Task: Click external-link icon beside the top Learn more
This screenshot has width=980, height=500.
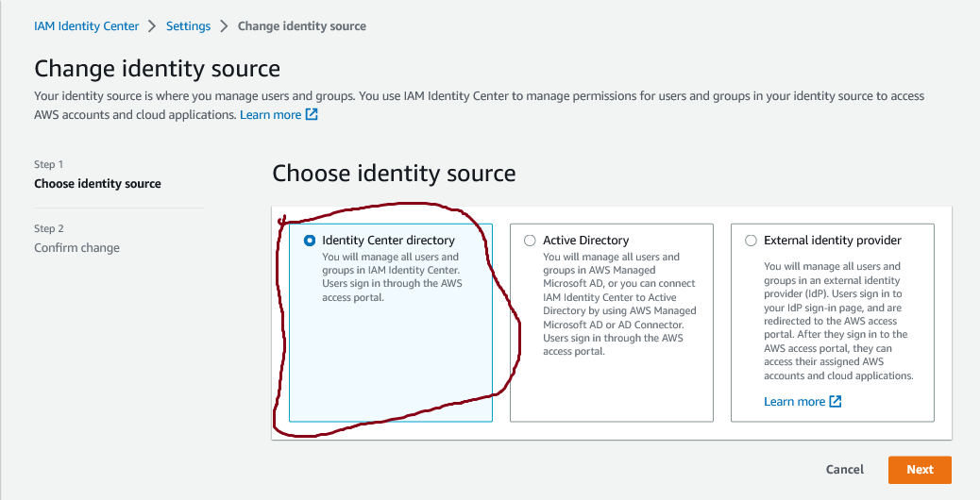Action: [312, 115]
